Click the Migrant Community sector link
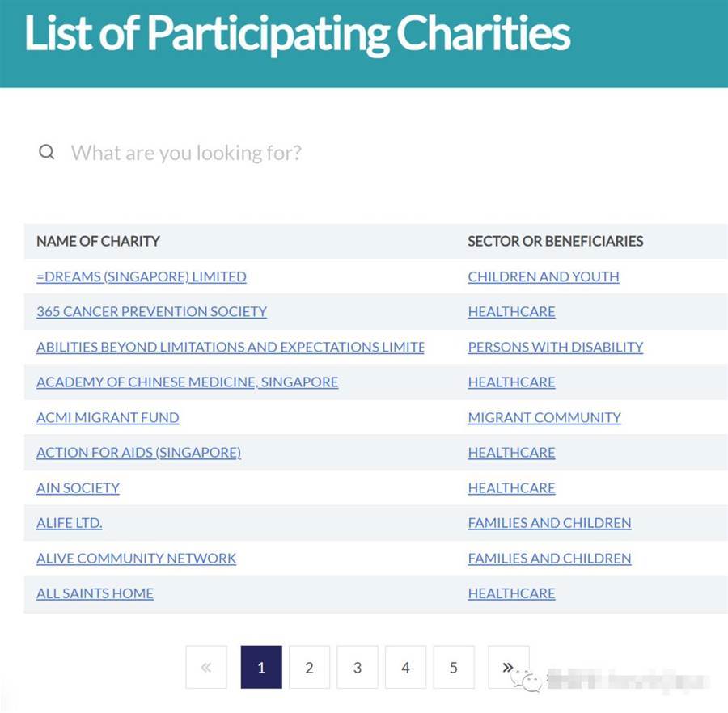Viewport: 728px width, 713px height. [x=544, y=417]
